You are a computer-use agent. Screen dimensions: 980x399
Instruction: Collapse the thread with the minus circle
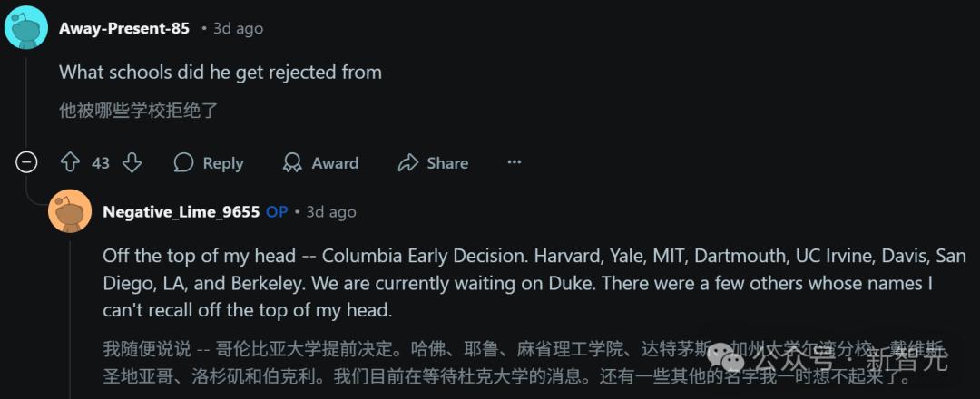click(x=26, y=163)
